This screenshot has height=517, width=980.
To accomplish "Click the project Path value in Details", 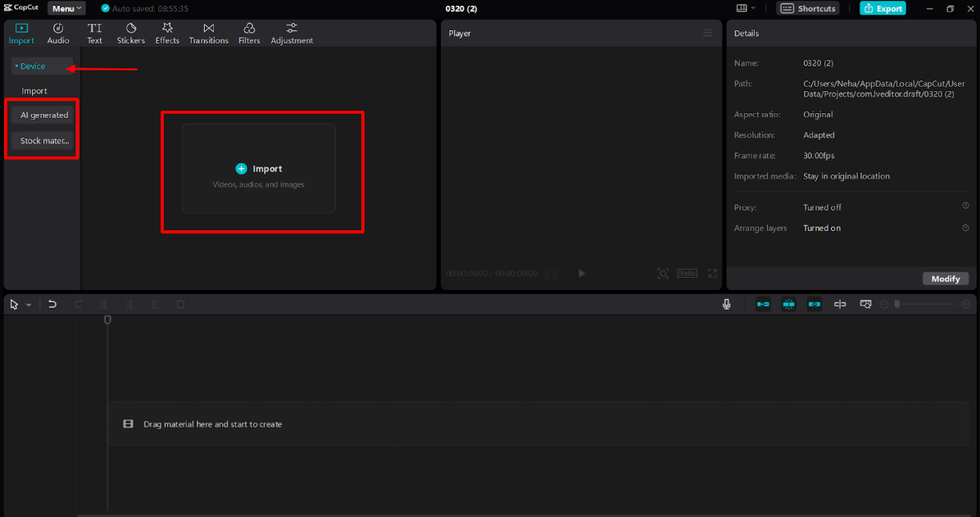I will (884, 88).
